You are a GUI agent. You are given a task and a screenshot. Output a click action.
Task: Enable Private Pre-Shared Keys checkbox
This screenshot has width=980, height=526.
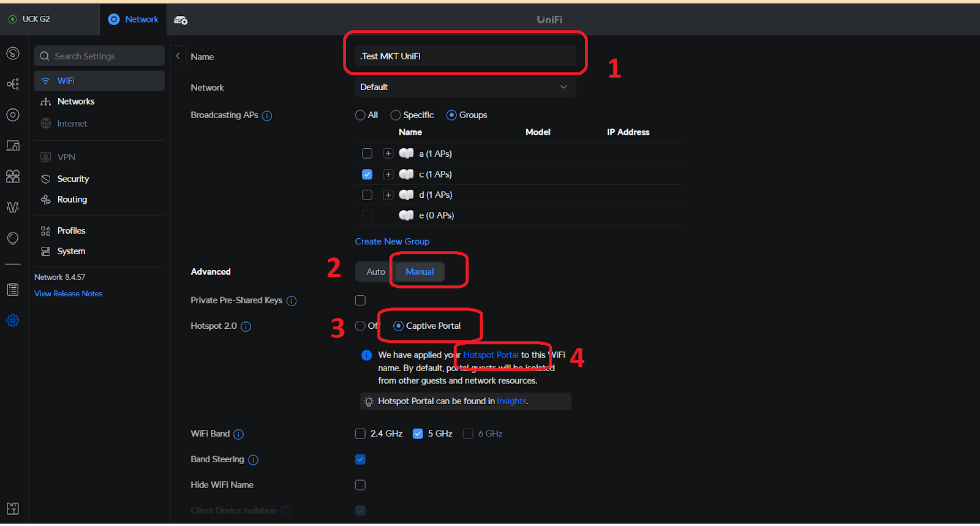click(360, 300)
